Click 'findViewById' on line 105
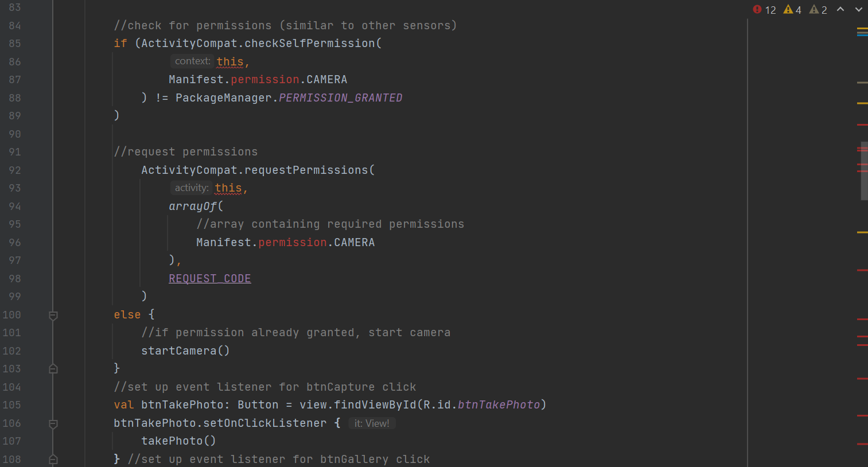The height and width of the screenshot is (467, 868). [375, 405]
